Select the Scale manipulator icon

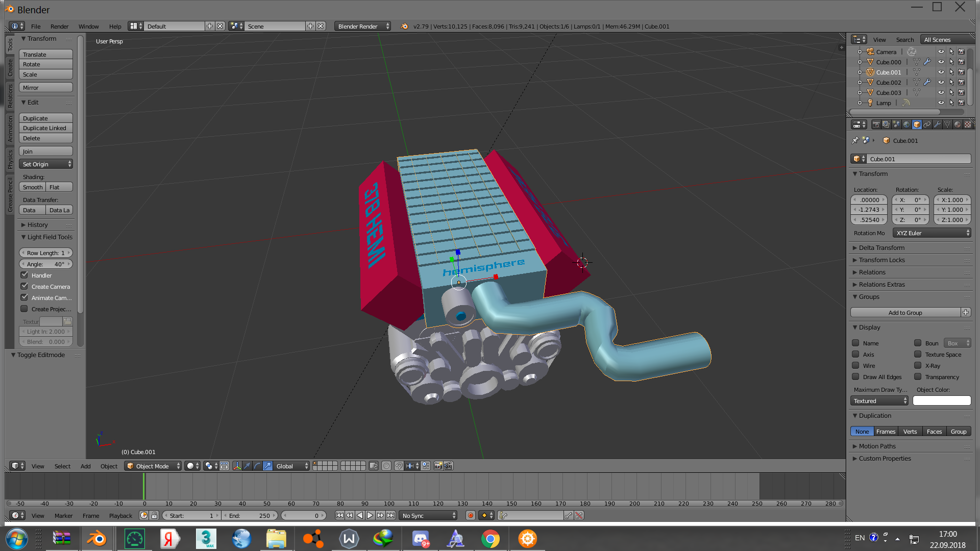[267, 466]
